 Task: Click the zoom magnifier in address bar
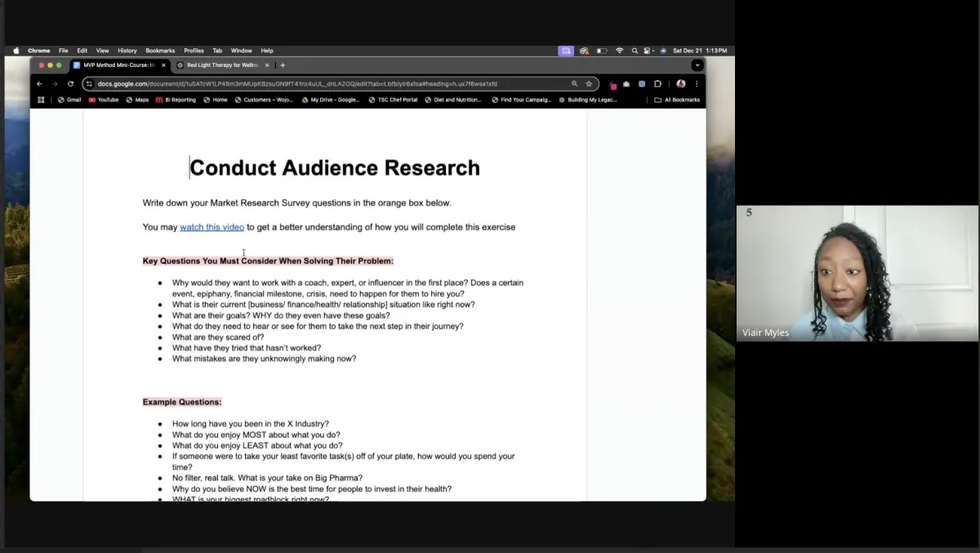574,83
